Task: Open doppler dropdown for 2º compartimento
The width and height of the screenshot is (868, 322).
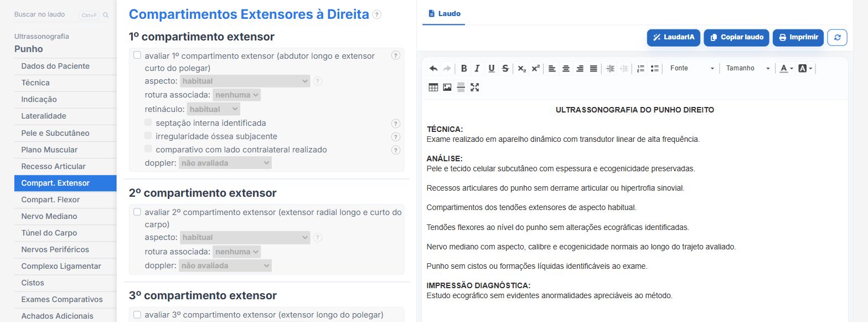Action: (x=225, y=265)
